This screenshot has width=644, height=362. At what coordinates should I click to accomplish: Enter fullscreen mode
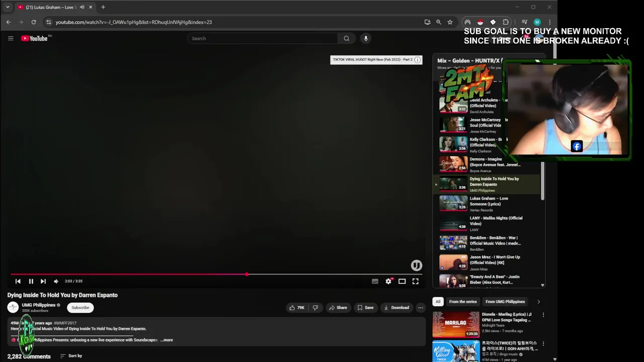(416, 281)
